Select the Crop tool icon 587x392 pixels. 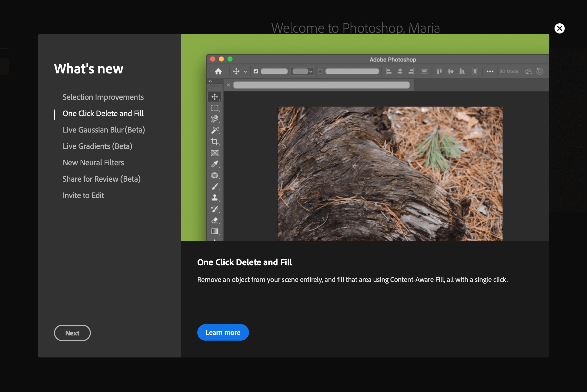pos(214,141)
